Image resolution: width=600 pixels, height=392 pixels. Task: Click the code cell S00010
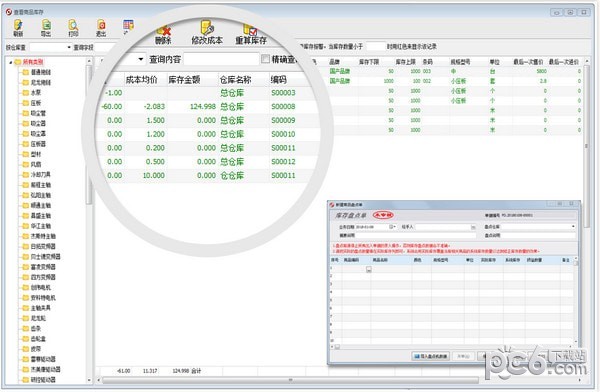click(283, 134)
